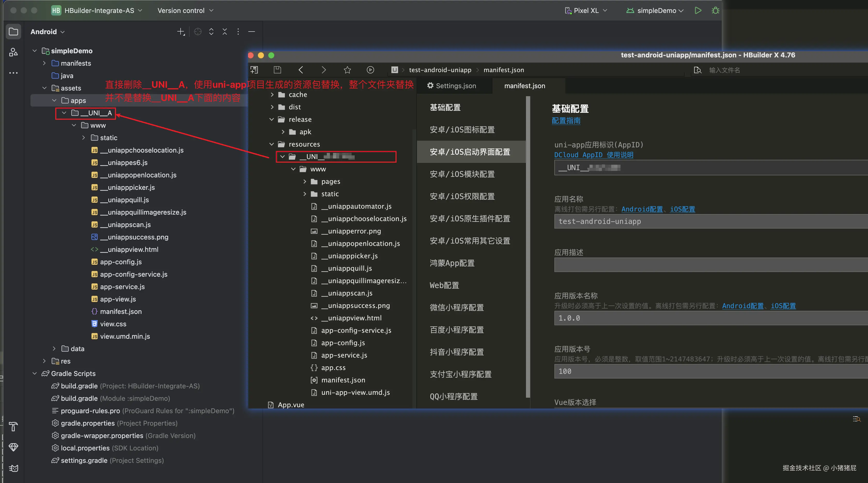Expand the manifests folder
The image size is (868, 483).
44,63
